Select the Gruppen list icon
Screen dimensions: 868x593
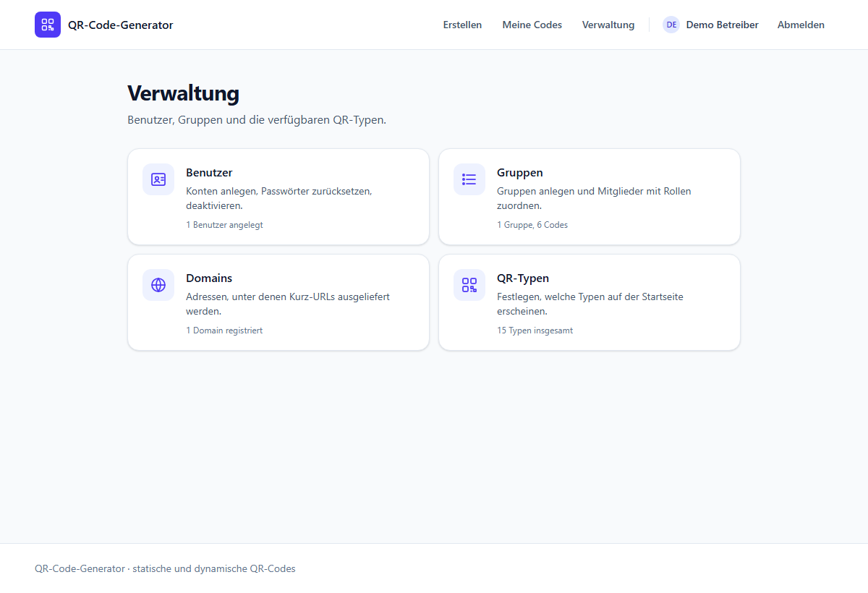(x=469, y=179)
